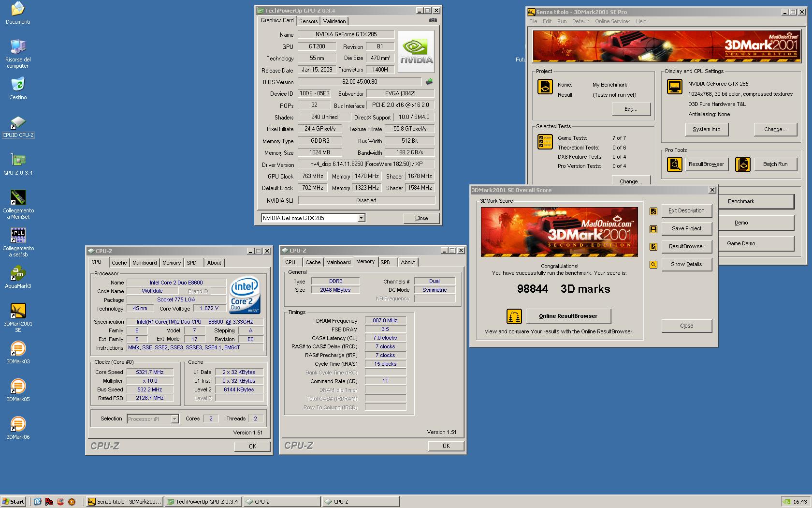
Task: Click the Batch Run icon in Pro Tools
Action: coord(743,164)
